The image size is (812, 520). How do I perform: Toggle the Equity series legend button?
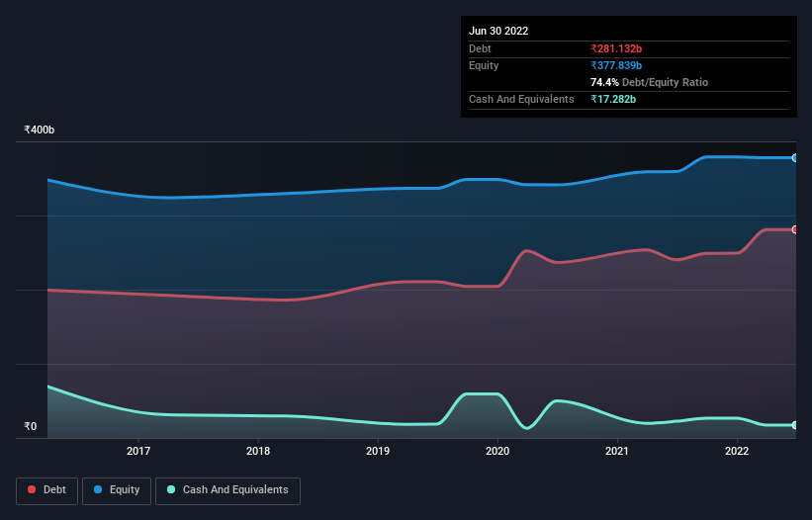(117, 490)
